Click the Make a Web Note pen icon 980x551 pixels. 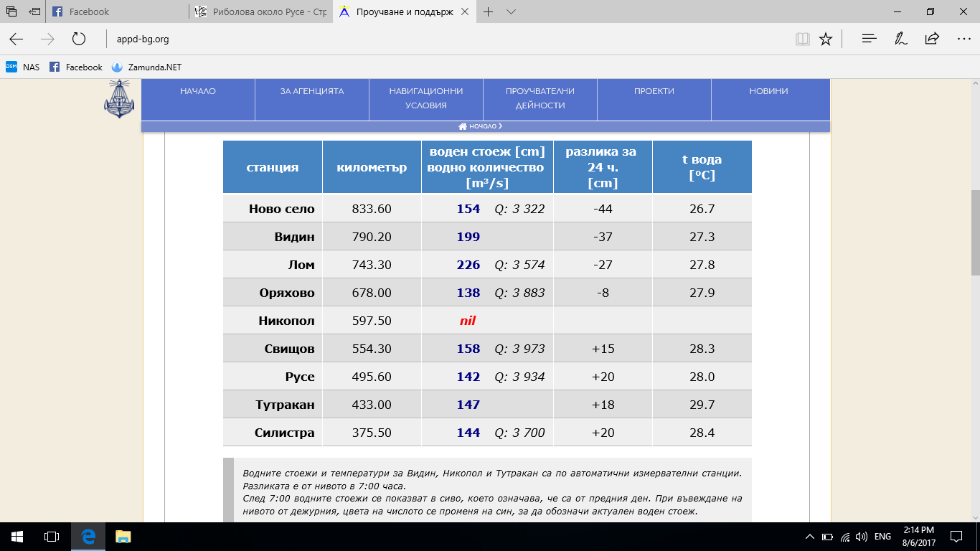[x=901, y=39]
